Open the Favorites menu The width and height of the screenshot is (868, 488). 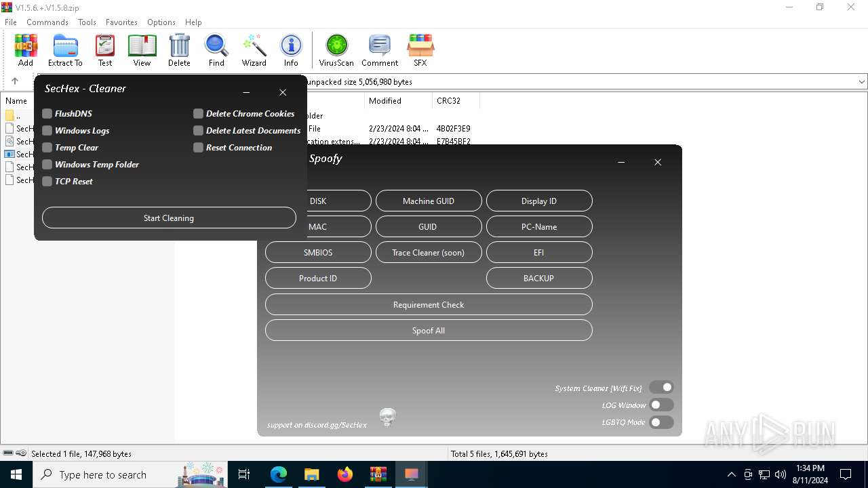tap(122, 22)
